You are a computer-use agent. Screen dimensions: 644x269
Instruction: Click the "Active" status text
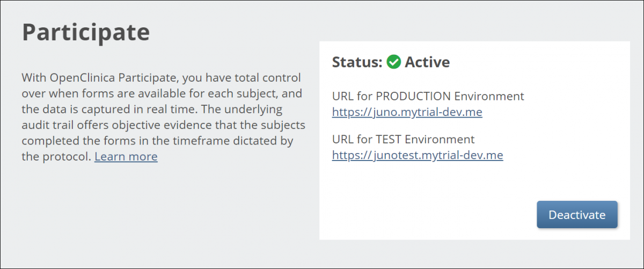click(x=427, y=62)
